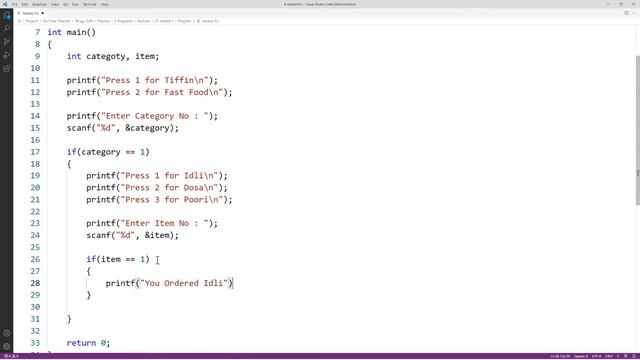Expand the Program breadcrumb segment
640x360 pixels.
pos(184,21)
